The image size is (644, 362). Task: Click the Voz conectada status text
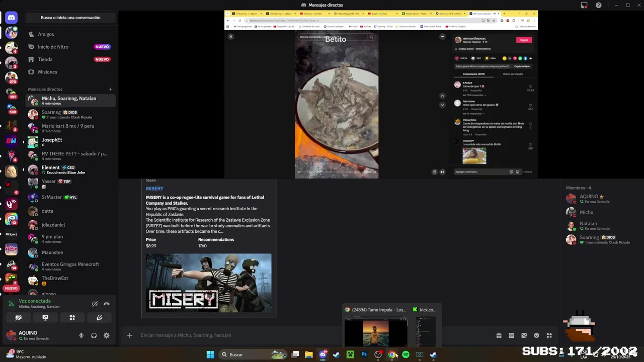click(35, 301)
